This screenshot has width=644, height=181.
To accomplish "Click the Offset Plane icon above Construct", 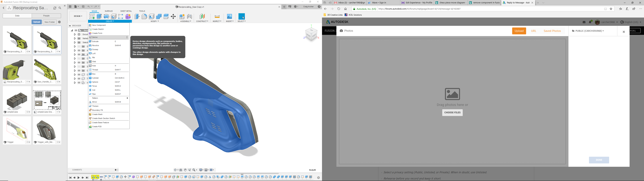I will pyautogui.click(x=202, y=16).
